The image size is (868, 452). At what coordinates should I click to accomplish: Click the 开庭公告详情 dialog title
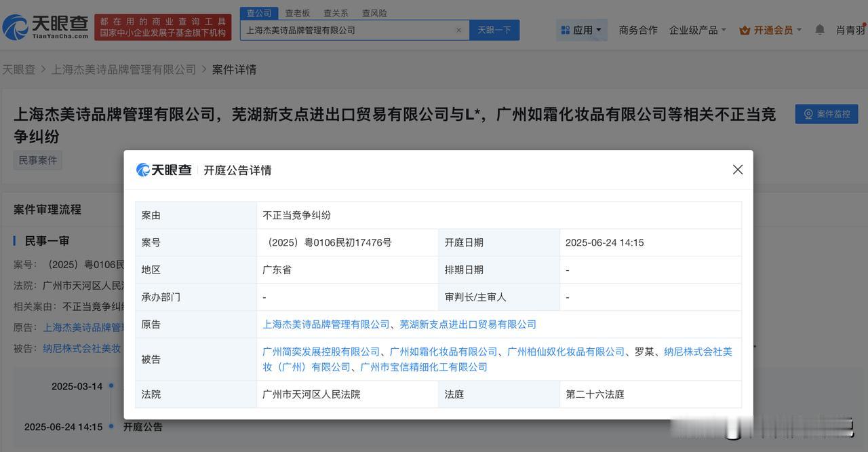pyautogui.click(x=237, y=170)
